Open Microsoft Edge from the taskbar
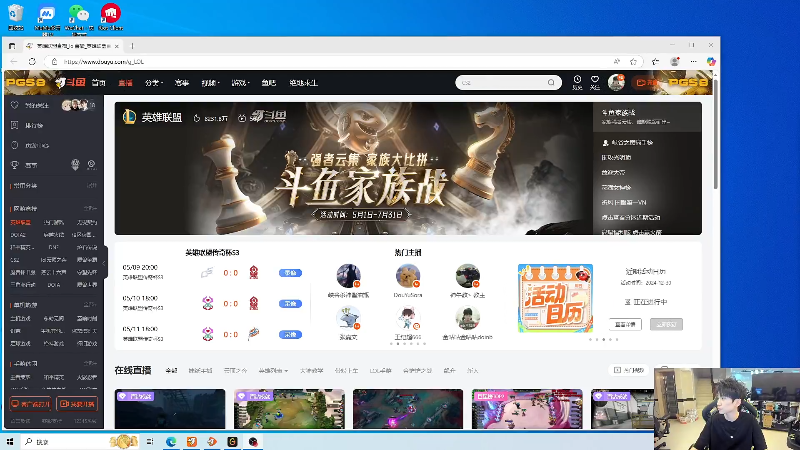Viewport: 800px width, 450px height. 171,442
